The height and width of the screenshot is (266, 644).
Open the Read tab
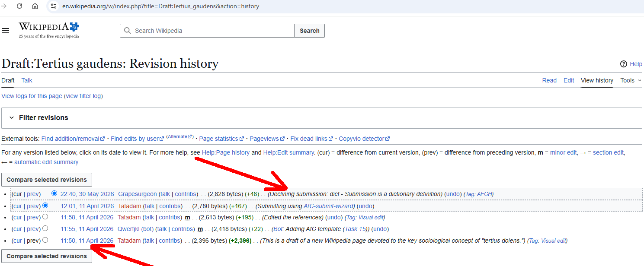[549, 80]
